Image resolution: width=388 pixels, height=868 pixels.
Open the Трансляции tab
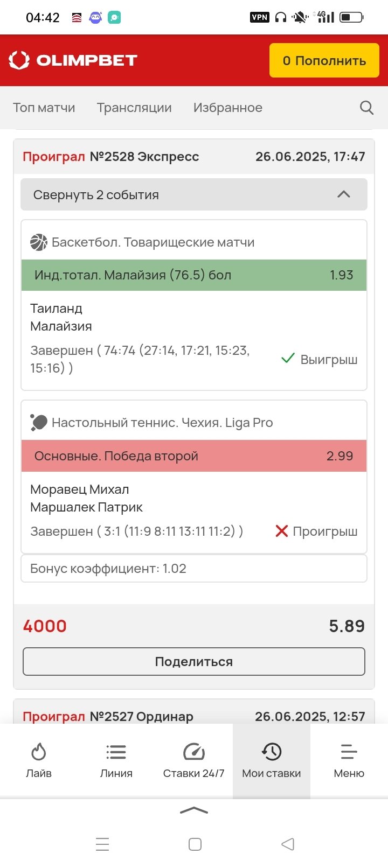(x=134, y=108)
